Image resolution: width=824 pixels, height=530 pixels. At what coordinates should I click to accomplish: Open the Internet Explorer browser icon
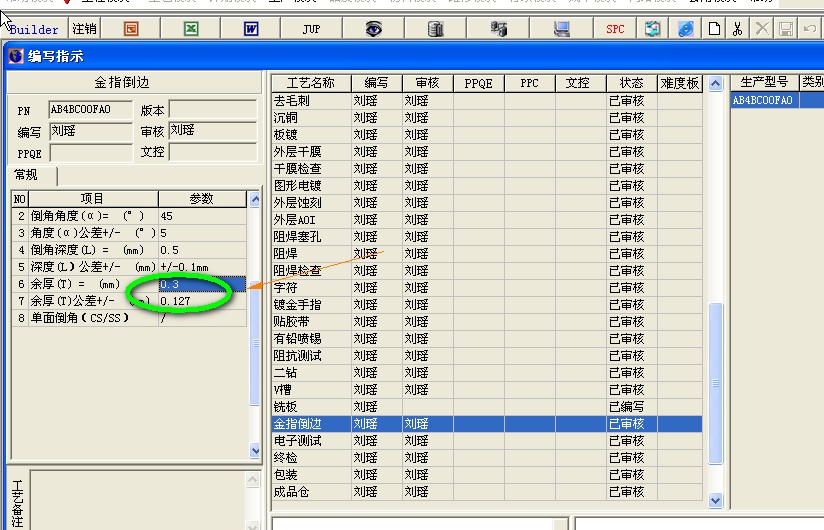[x=685, y=29]
